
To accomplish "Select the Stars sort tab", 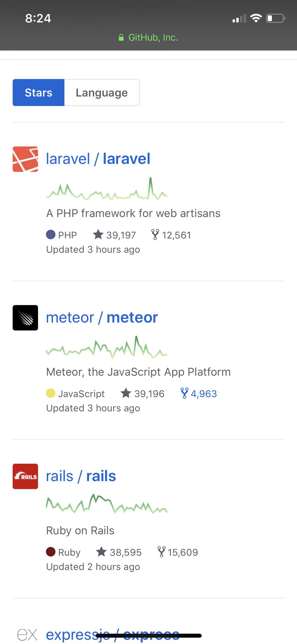I will click(x=38, y=93).
